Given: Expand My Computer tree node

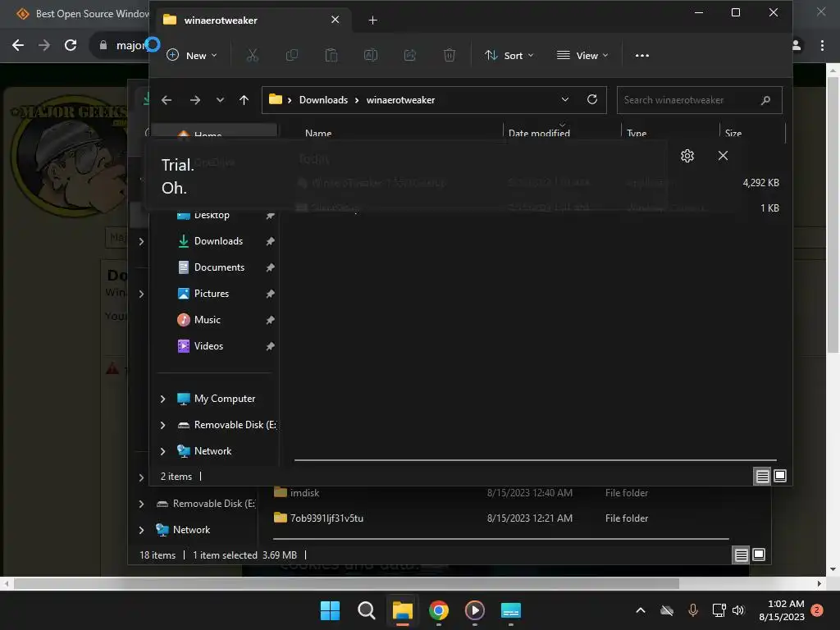Looking at the screenshot, I should 163,399.
